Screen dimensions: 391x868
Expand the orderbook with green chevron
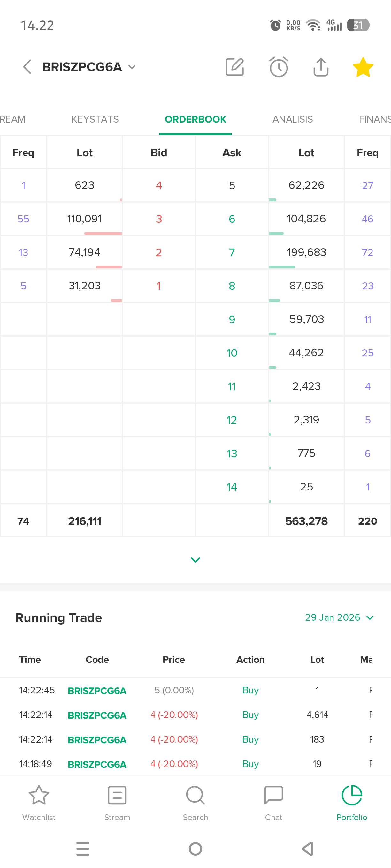[x=195, y=560]
